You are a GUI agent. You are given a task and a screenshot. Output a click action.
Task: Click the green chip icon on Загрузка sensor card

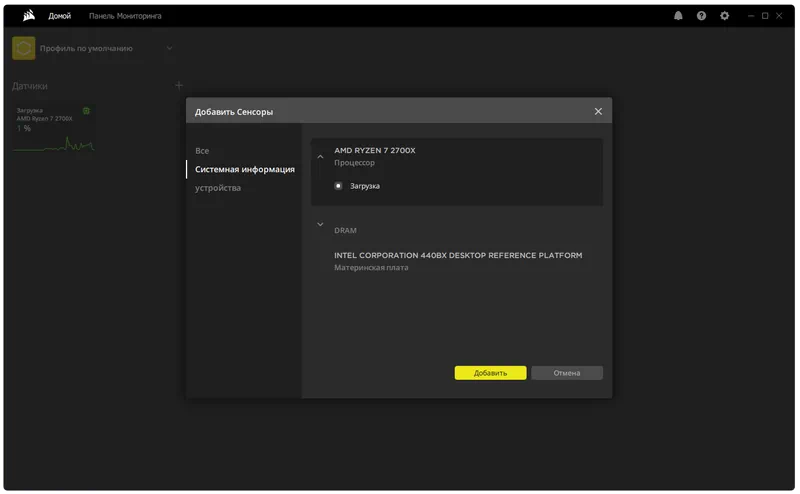[x=86, y=111]
